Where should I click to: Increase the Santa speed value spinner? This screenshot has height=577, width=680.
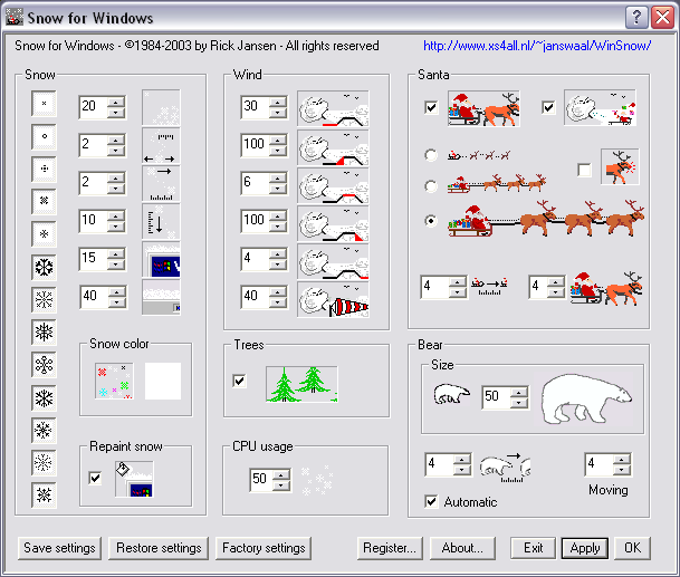click(x=457, y=282)
